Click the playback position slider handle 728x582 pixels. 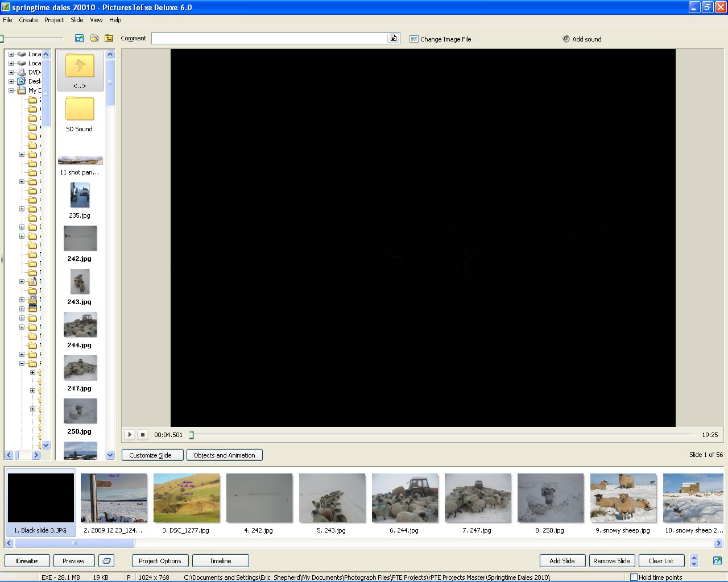click(x=192, y=435)
